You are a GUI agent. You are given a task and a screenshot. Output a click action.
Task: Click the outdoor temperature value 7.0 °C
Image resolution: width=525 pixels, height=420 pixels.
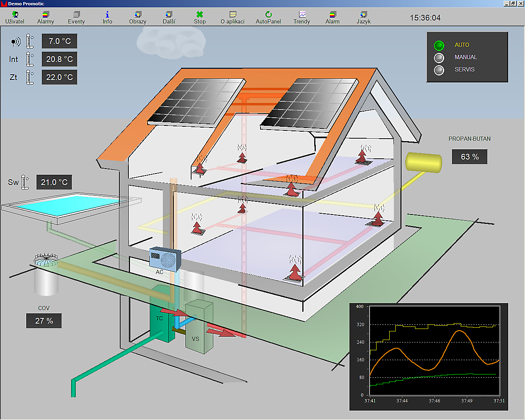pyautogui.click(x=59, y=41)
